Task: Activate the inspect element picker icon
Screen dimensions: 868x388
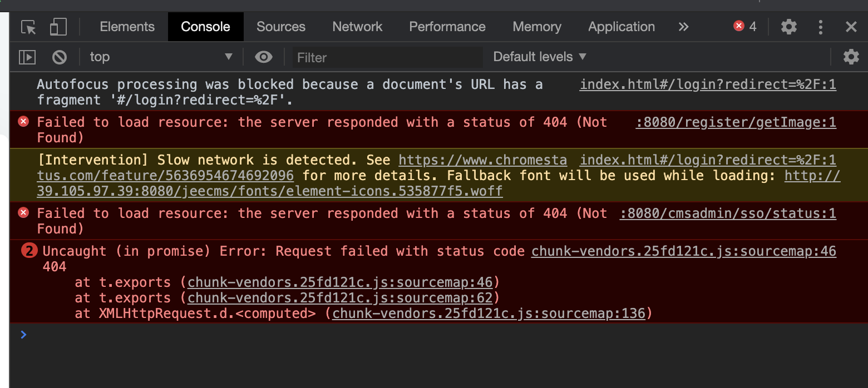Action: 28,27
